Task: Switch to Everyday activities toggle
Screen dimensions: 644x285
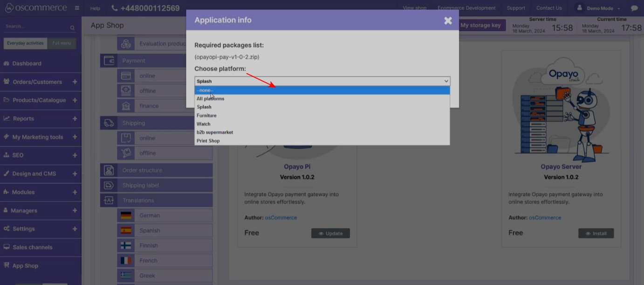Action: (x=25, y=43)
